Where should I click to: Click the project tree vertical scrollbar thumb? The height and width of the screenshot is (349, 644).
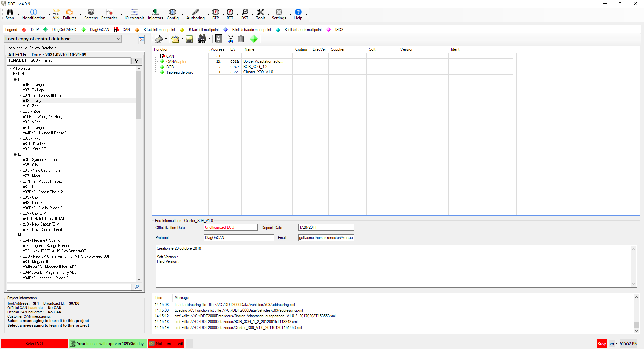point(139,96)
